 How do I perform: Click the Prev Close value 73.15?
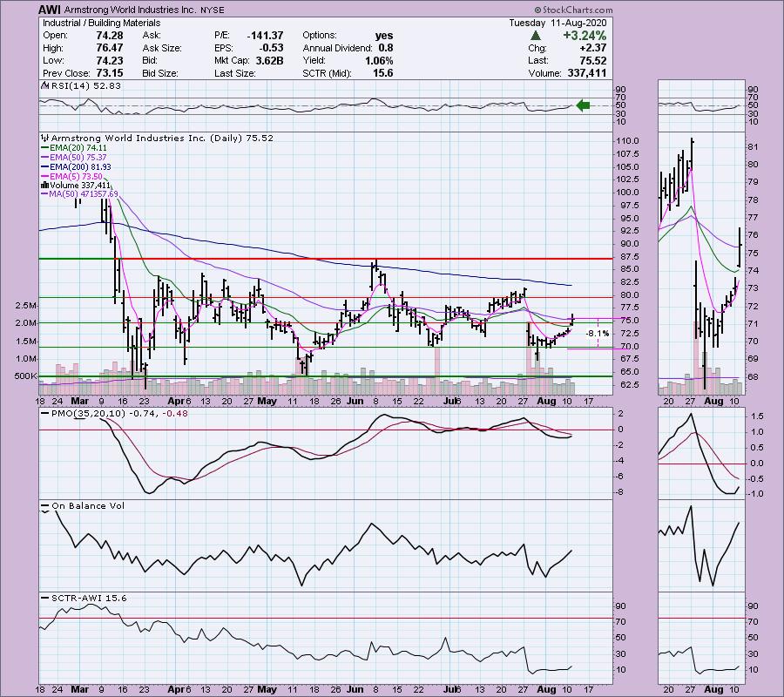pos(110,73)
